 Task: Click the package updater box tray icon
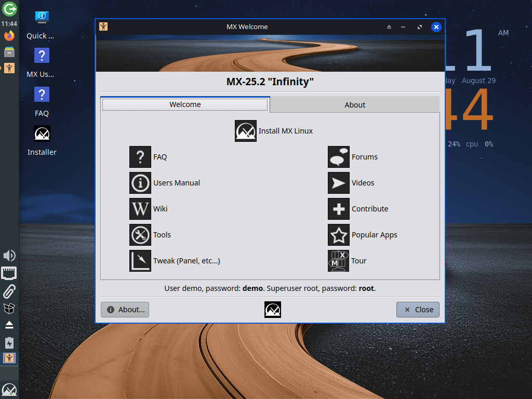tap(9, 308)
